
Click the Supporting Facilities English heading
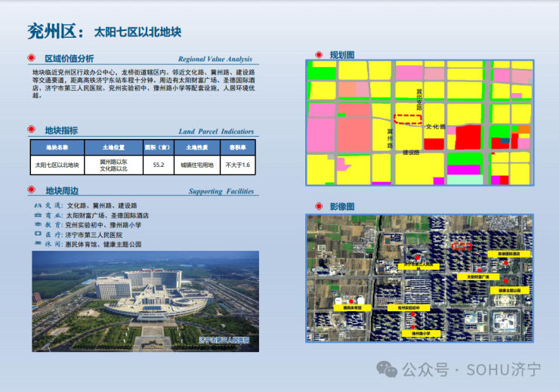coord(221,191)
